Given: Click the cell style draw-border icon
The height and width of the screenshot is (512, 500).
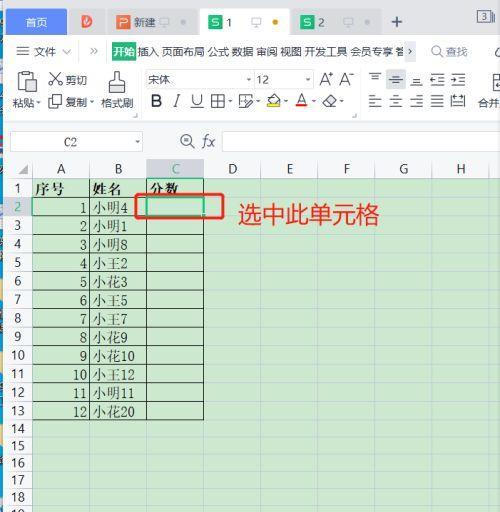Looking at the screenshot, I should pos(246,101).
